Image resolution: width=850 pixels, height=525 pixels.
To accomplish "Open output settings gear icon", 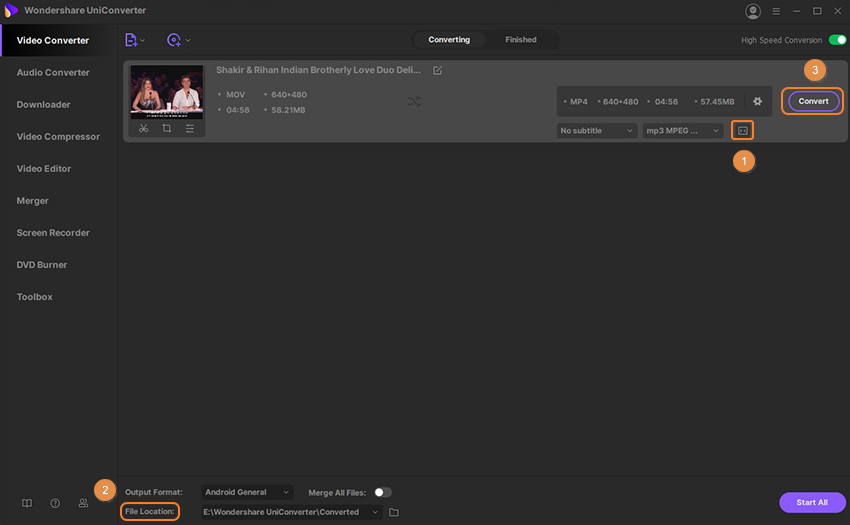I will coord(757,101).
